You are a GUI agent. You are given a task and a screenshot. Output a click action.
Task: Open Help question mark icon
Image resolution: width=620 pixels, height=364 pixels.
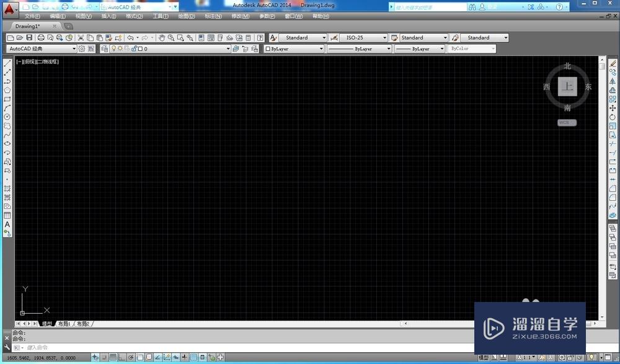click(x=260, y=38)
